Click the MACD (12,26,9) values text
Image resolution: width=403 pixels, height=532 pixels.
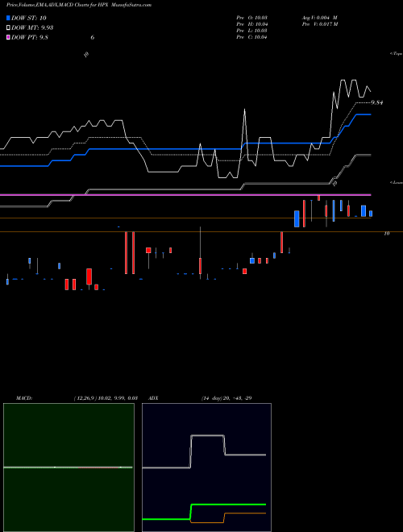pos(106,398)
